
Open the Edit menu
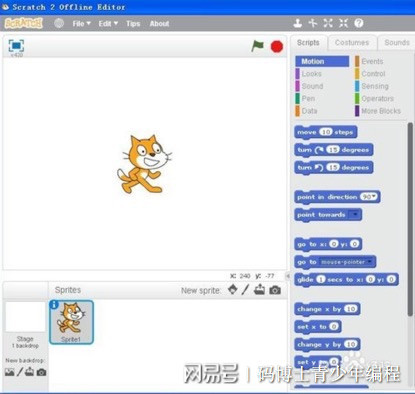click(108, 24)
